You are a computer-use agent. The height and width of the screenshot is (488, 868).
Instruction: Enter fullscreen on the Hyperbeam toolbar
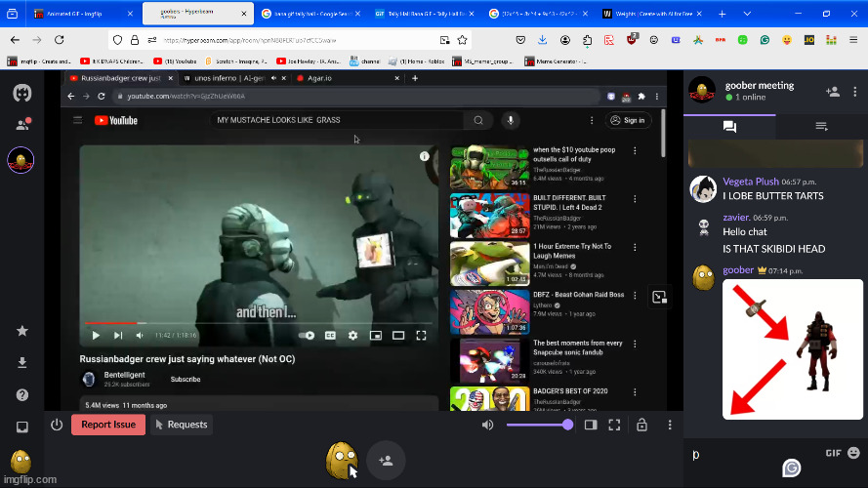click(x=615, y=425)
